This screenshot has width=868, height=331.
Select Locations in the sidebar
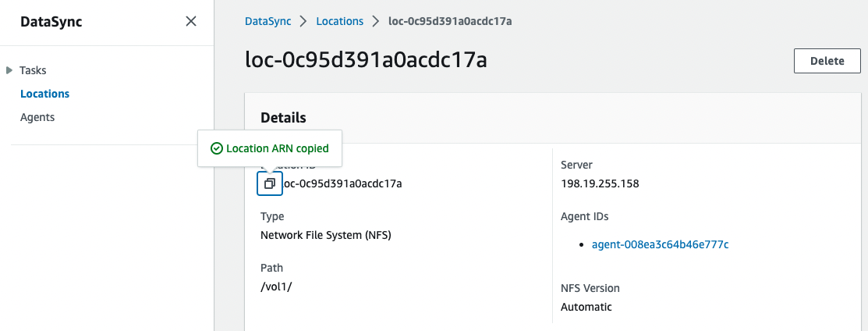click(x=44, y=94)
